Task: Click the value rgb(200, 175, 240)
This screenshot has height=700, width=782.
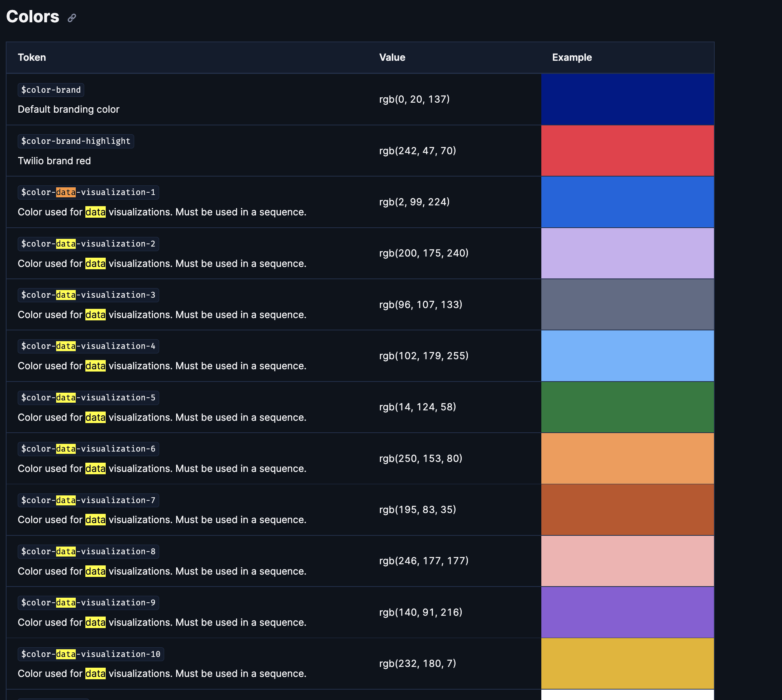Action: click(x=424, y=253)
